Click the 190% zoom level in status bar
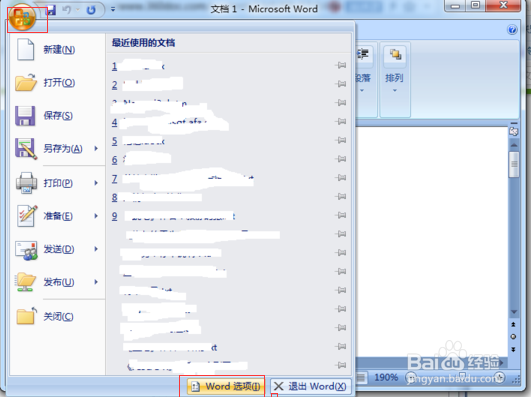Image resolution: width=531 pixels, height=397 pixels. click(x=386, y=377)
